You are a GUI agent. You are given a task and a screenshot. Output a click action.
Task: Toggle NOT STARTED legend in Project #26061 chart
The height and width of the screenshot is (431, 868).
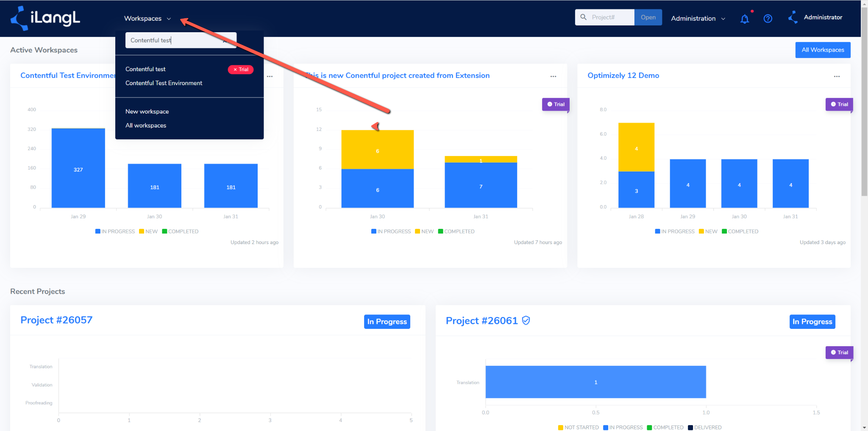(x=579, y=427)
